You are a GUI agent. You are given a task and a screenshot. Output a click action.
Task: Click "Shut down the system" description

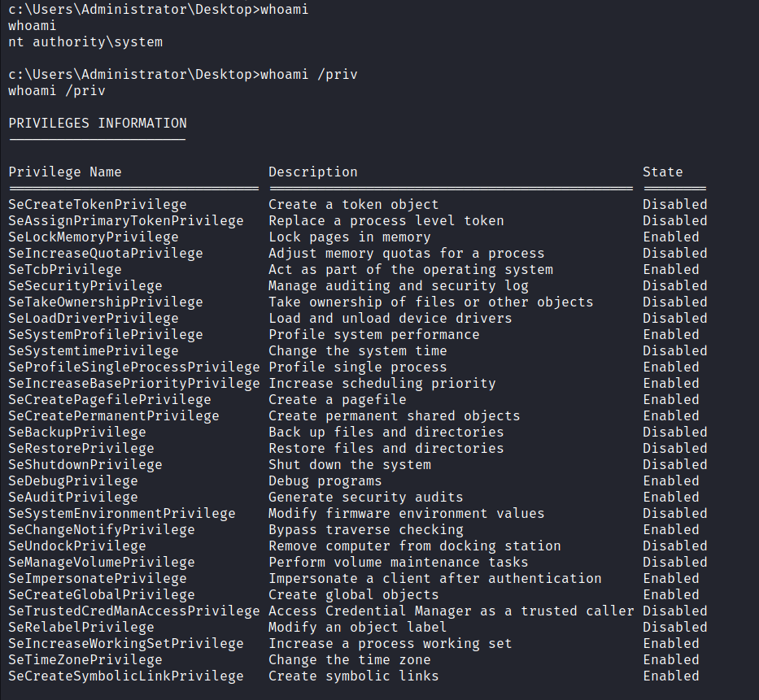click(x=350, y=464)
